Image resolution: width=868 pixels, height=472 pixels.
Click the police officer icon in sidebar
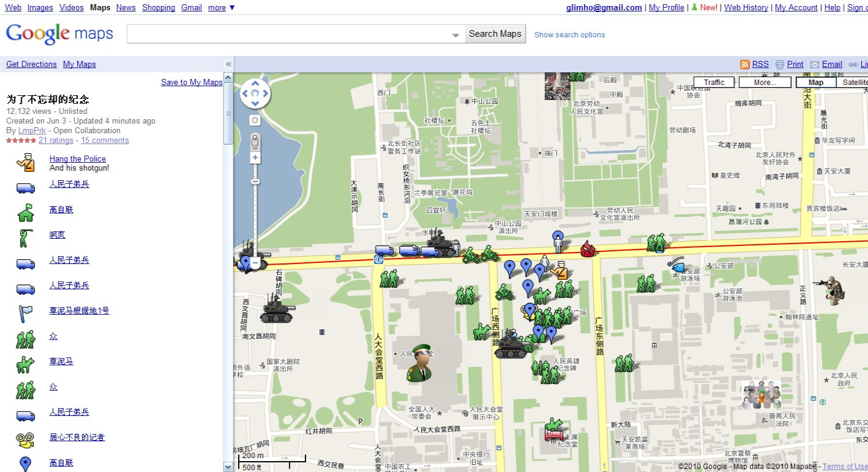click(x=25, y=163)
